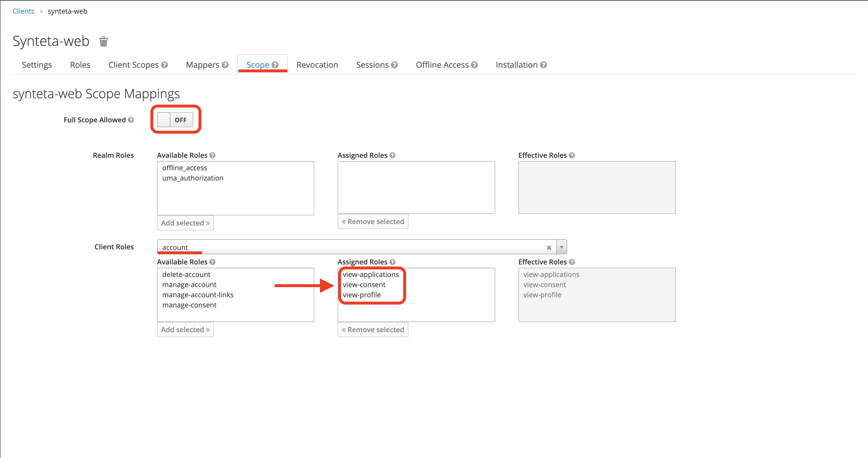
Task: Go to the Roles tab
Action: pos(80,65)
